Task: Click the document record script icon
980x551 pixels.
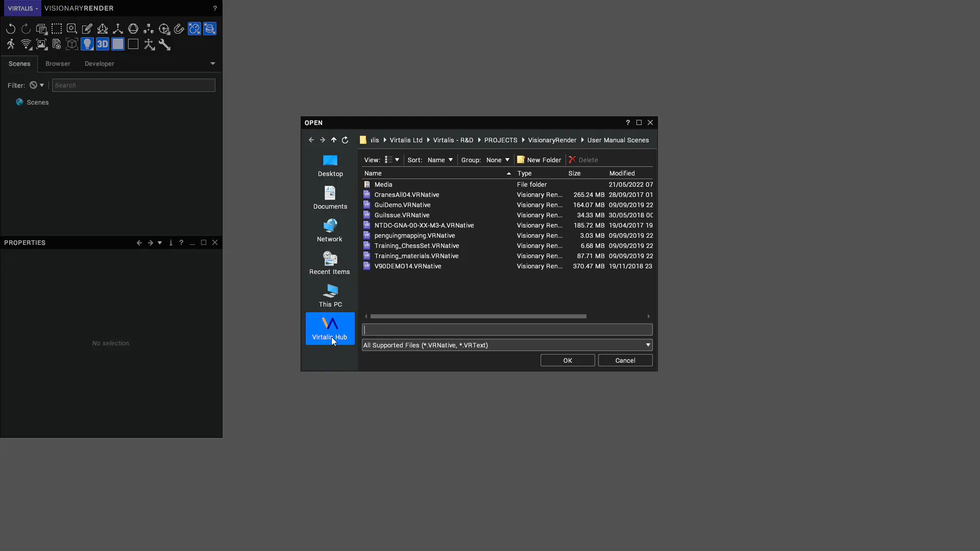Action: [x=57, y=44]
